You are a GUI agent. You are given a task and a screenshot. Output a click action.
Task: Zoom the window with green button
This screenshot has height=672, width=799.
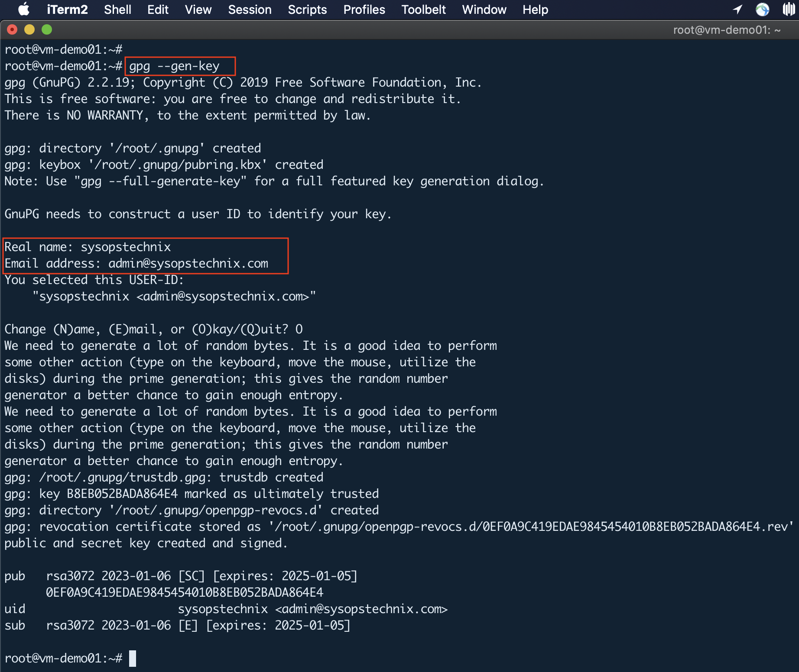[47, 29]
